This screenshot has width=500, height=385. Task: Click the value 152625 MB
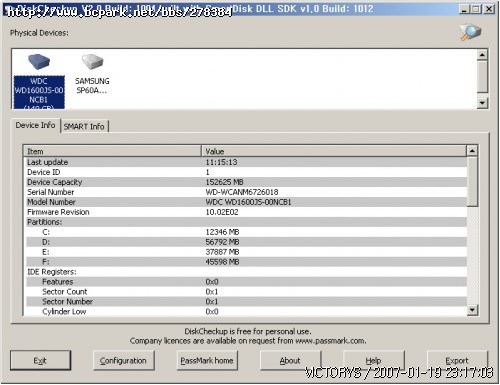tap(224, 182)
